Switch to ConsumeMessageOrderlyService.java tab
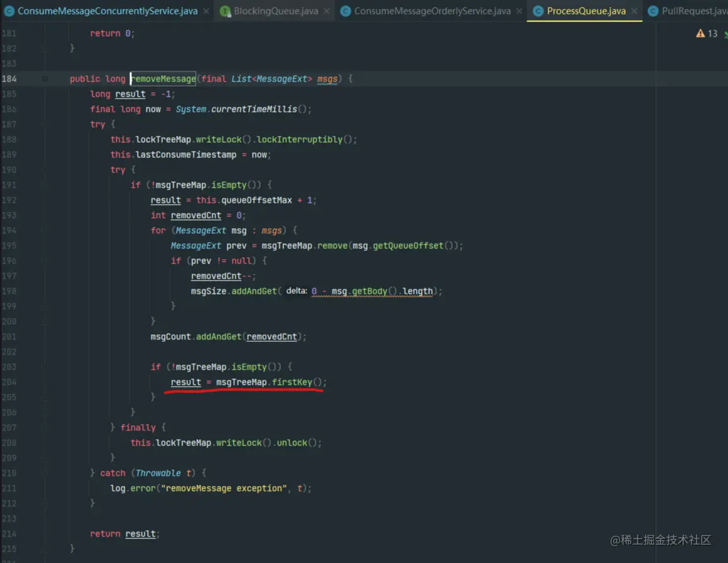The height and width of the screenshot is (563, 728). coord(433,11)
